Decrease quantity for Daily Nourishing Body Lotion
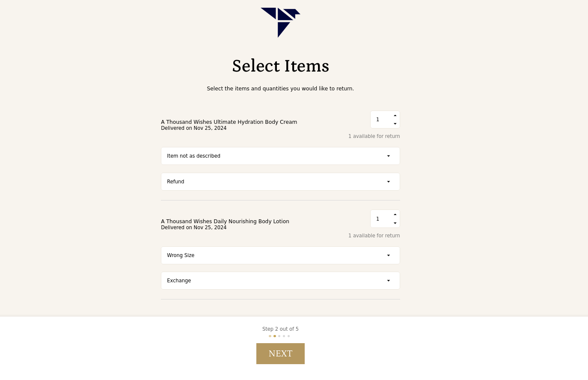 [395, 223]
